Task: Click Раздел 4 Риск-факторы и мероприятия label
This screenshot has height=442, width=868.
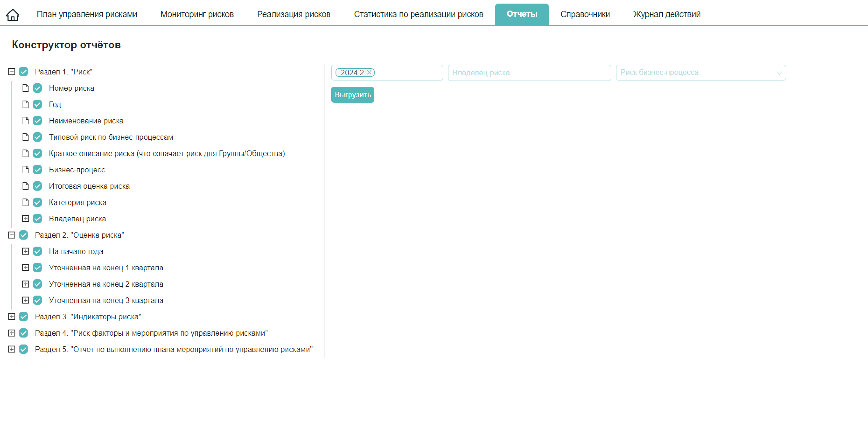Action: (151, 333)
